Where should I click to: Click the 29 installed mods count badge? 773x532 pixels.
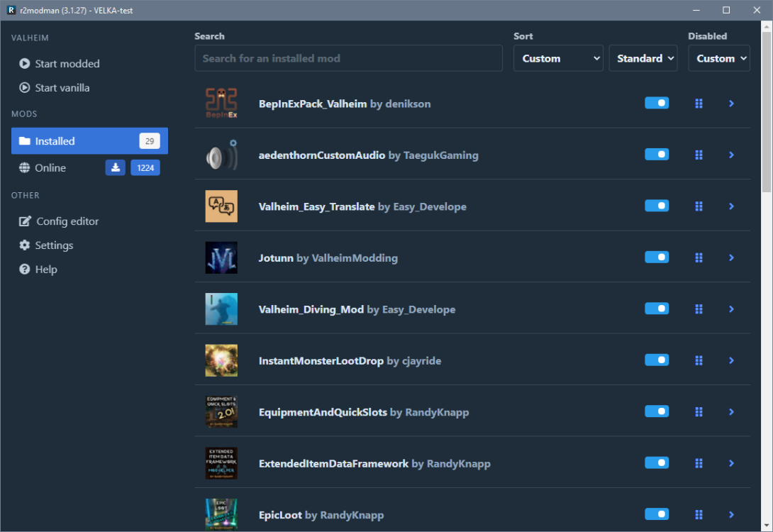pyautogui.click(x=150, y=141)
